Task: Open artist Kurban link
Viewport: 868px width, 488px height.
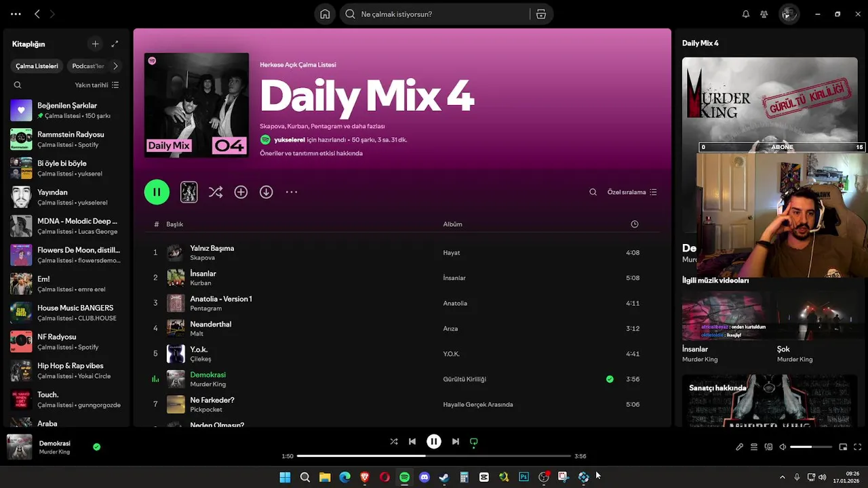Action: point(201,283)
